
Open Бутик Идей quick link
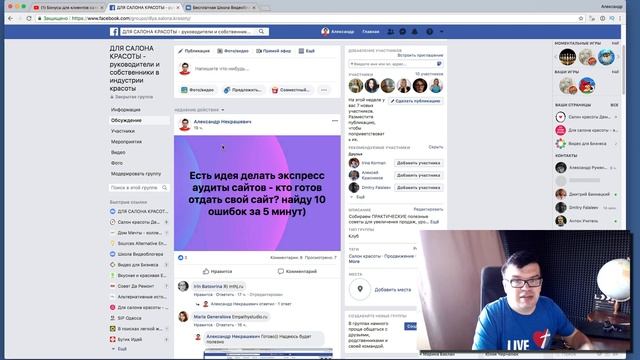(x=129, y=340)
